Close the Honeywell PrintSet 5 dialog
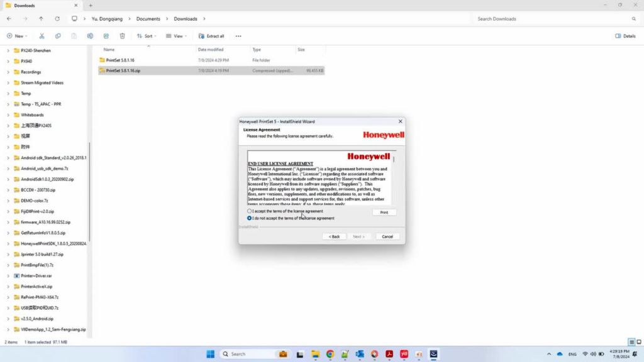 click(x=401, y=121)
